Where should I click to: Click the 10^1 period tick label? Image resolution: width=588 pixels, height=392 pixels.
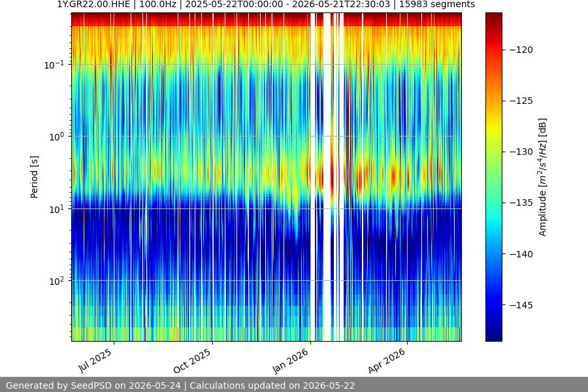click(x=56, y=209)
